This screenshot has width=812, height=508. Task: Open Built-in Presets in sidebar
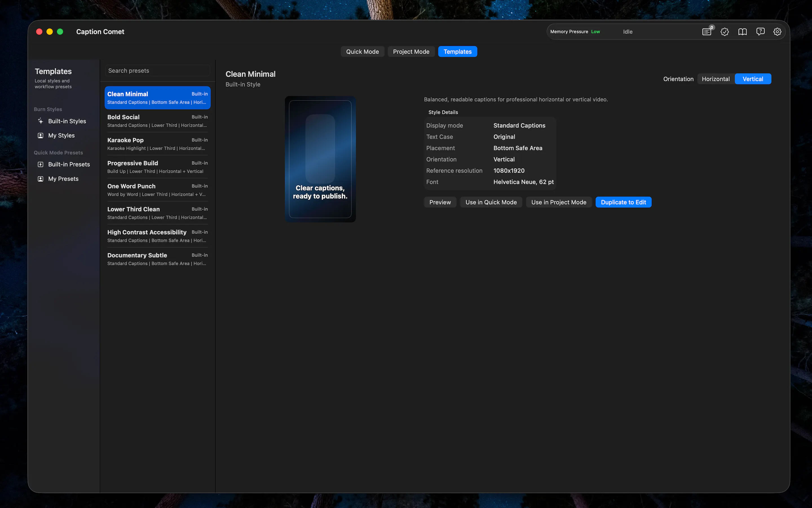pyautogui.click(x=64, y=164)
